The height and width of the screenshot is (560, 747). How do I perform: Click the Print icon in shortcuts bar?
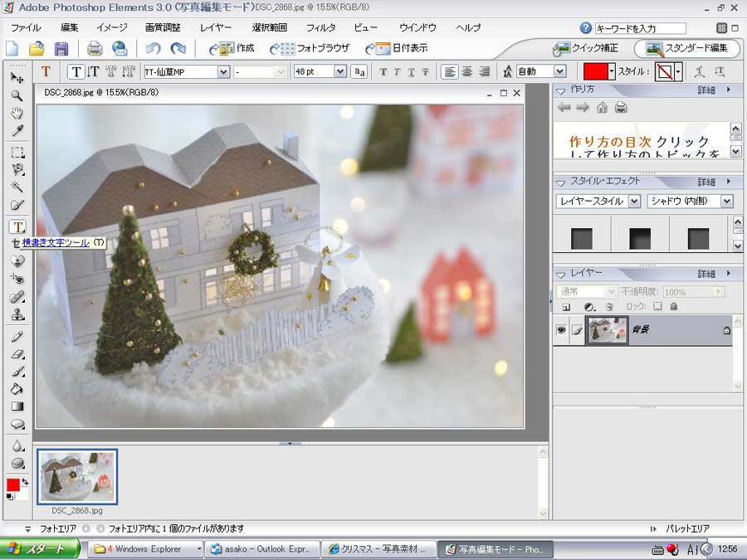pyautogui.click(x=95, y=49)
